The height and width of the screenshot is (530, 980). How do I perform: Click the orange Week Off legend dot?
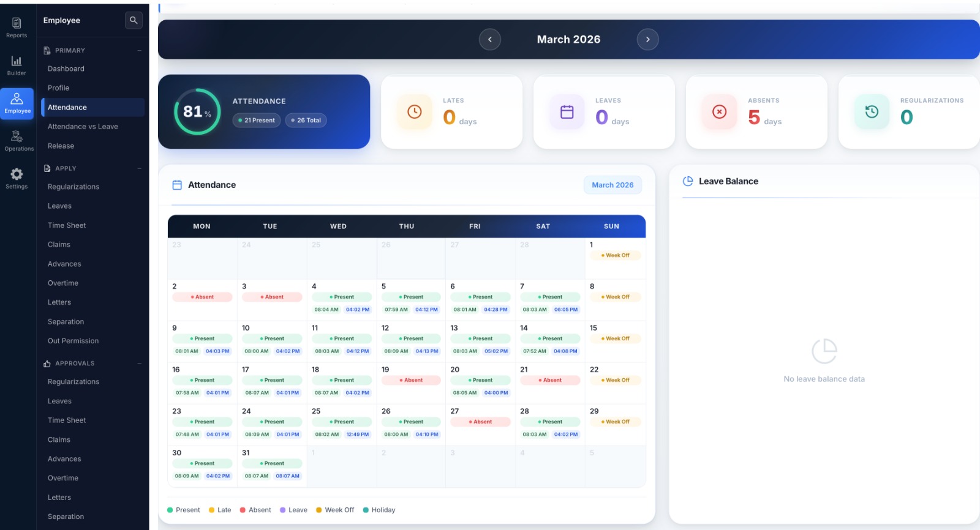tap(319, 510)
